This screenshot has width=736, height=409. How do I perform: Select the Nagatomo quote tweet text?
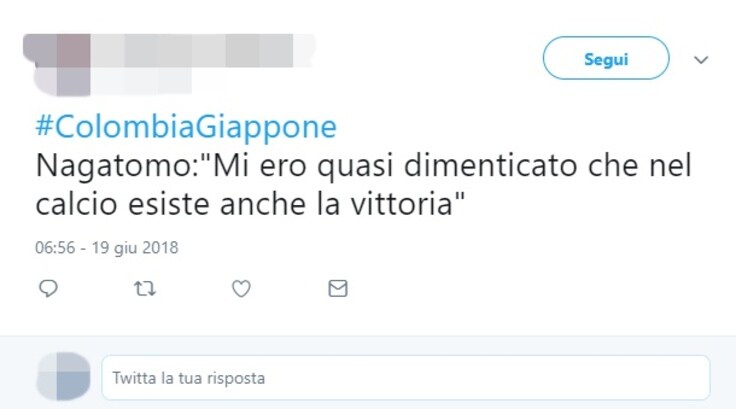pyautogui.click(x=364, y=185)
